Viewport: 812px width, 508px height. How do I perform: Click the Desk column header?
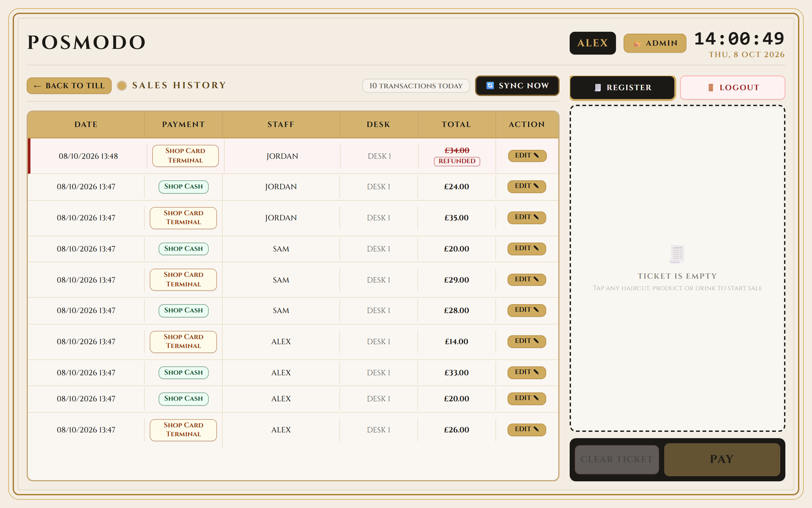tap(379, 124)
